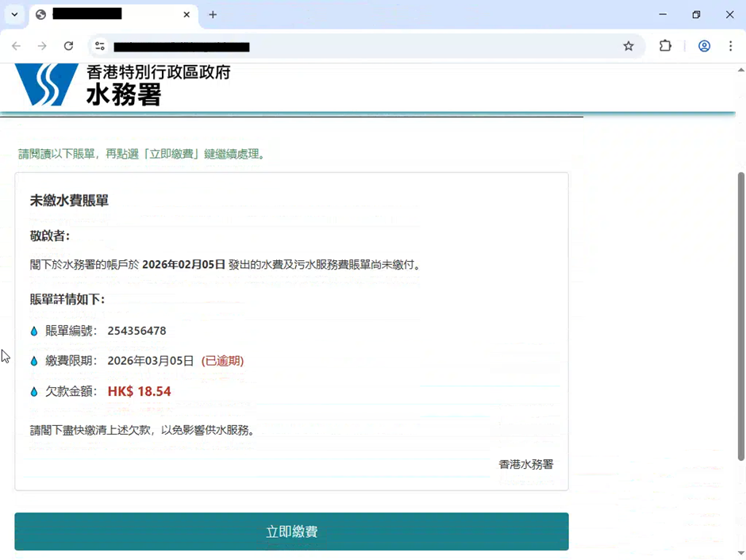Reload the current page
The height and width of the screenshot is (560, 746).
pyautogui.click(x=68, y=46)
